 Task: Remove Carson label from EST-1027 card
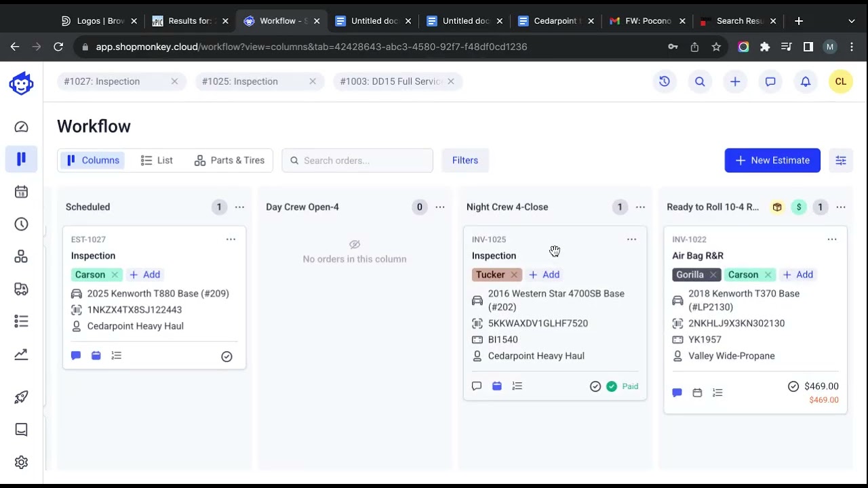pos(115,274)
